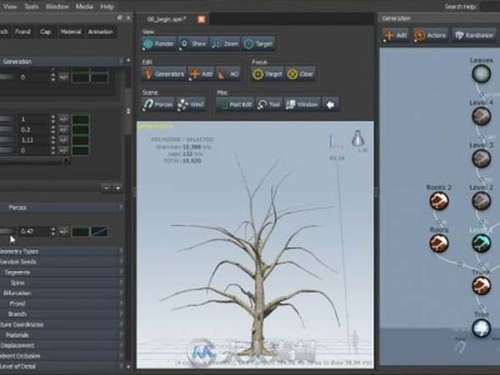
Task: Expand the Branch property group
Action: [62, 314]
